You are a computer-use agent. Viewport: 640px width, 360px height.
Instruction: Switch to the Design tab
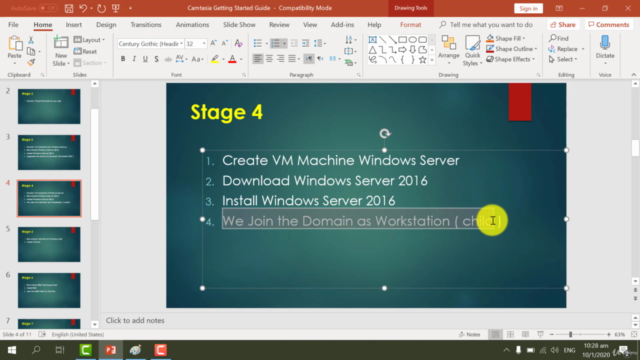106,24
